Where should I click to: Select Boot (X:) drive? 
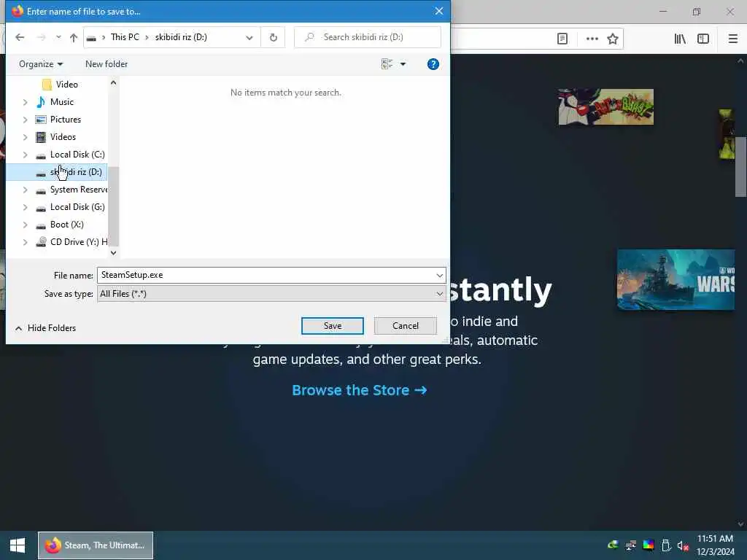coord(60,225)
